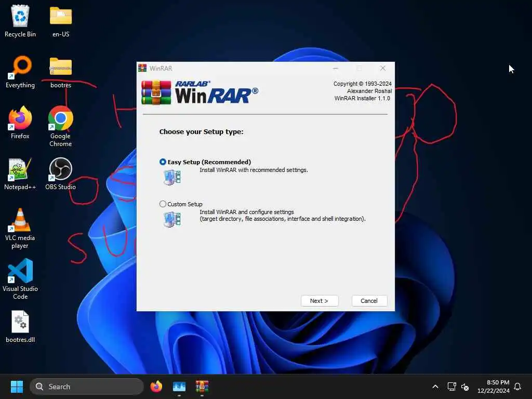The height and width of the screenshot is (399, 532).
Task: Click the WinRAR title bar app icon
Action: pos(142,68)
